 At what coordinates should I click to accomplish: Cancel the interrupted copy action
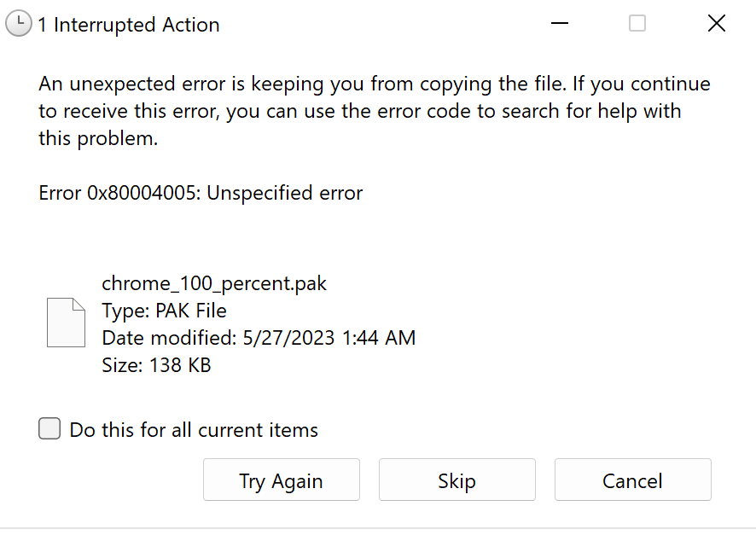[x=633, y=480]
